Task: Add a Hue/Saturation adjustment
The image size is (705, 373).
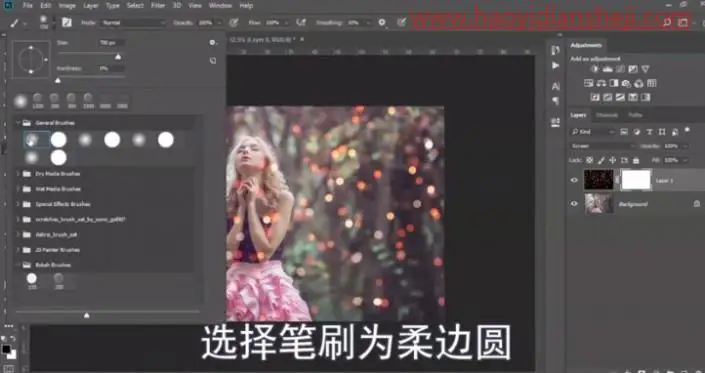Action: 589,83
